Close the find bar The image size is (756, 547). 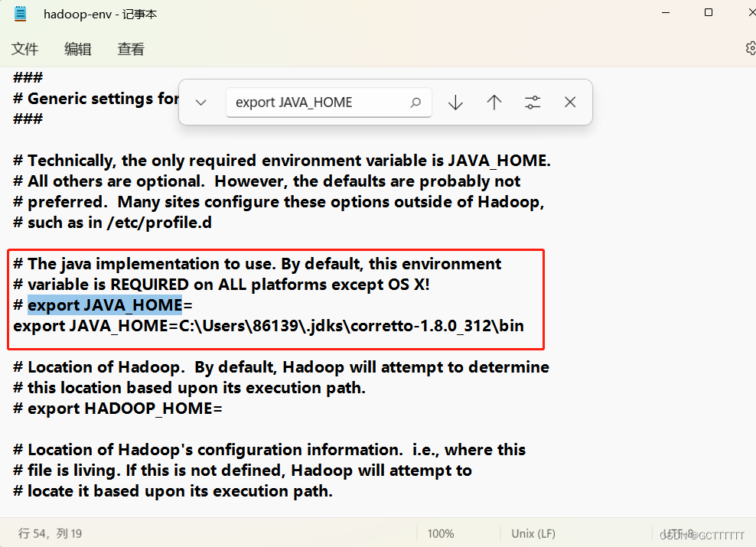(570, 103)
